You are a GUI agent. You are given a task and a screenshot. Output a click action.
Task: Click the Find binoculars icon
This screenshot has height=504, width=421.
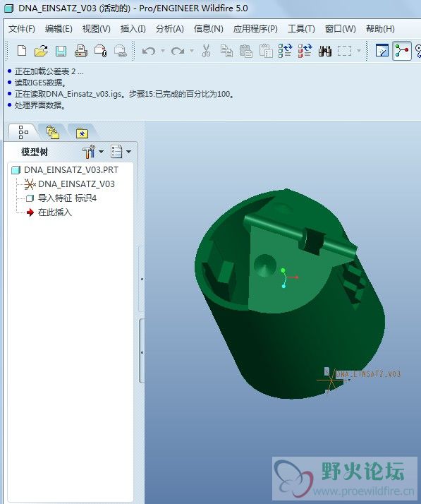pyautogui.click(x=324, y=51)
